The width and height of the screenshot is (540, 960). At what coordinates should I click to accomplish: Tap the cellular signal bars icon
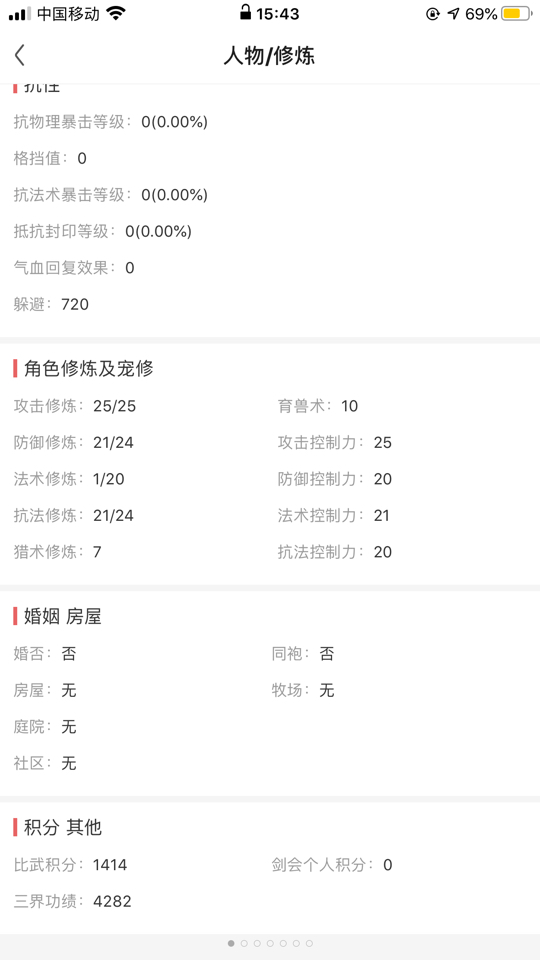(x=20, y=14)
